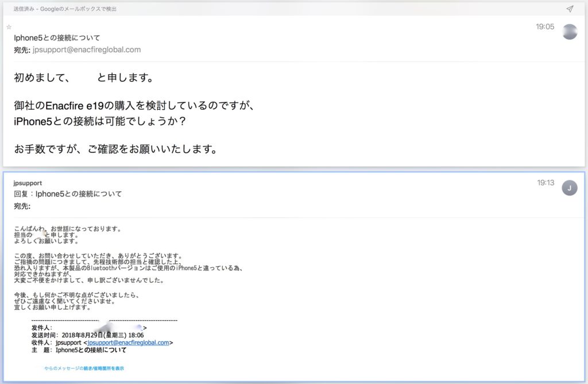Click the line "御社のEnacfire e19の購入を検討しているのですが、"
Image resolution: width=588 pixels, height=384 pixels.
pos(134,105)
